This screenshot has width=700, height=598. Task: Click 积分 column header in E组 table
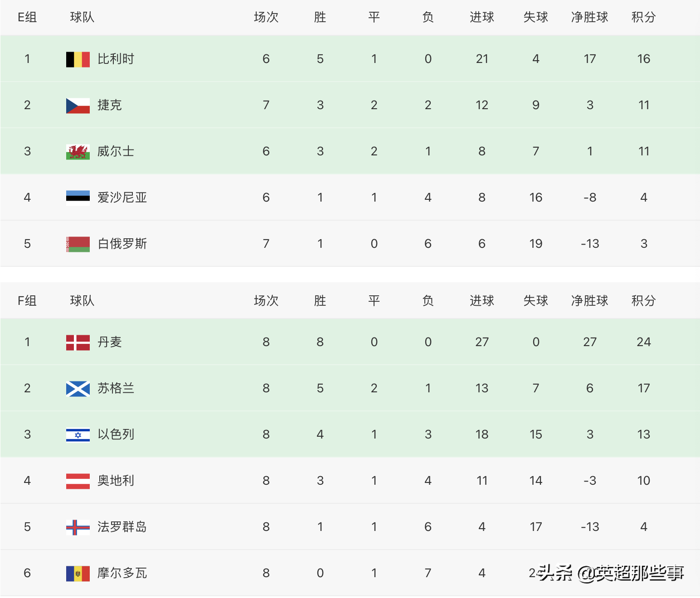[x=644, y=17]
